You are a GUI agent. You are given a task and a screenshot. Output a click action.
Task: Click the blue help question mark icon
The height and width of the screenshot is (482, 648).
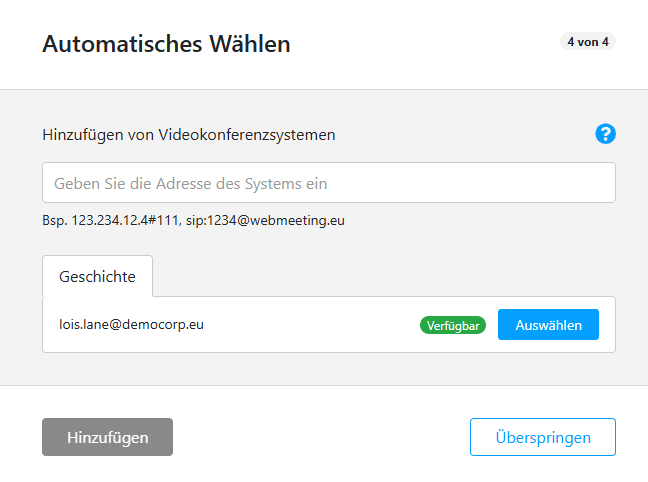[x=605, y=134]
